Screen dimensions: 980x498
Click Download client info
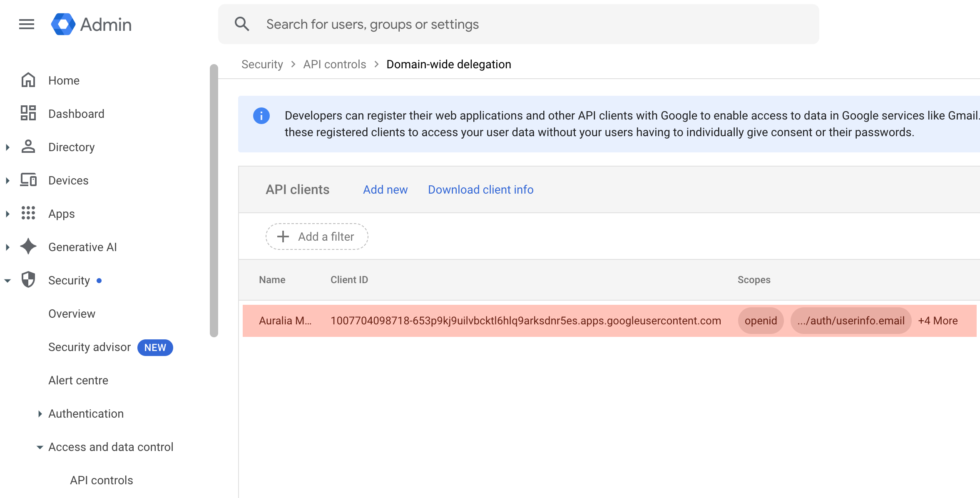coord(480,189)
